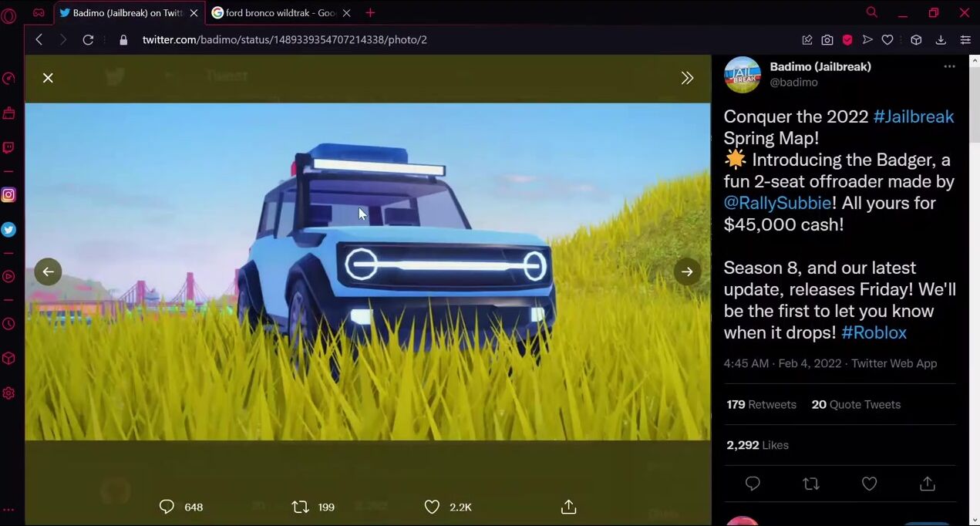Image resolution: width=980 pixels, height=526 pixels.
Task: Reload the current page
Action: [88, 39]
